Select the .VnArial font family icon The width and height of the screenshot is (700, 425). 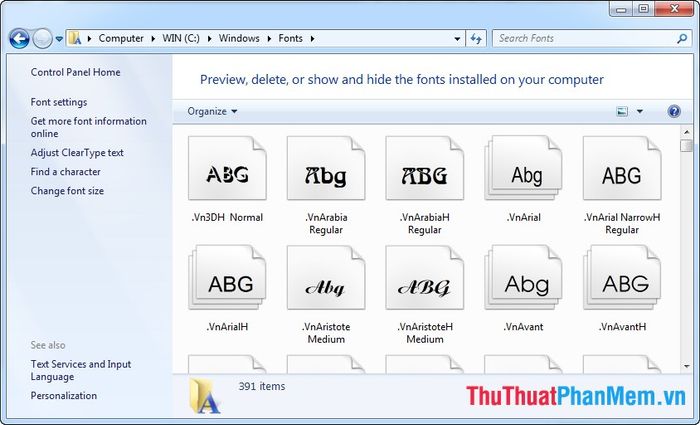pos(523,168)
